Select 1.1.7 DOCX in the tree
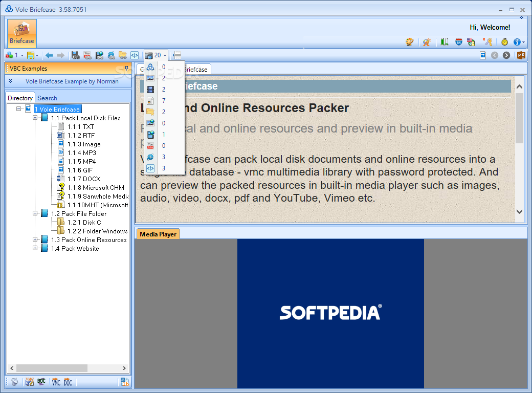This screenshot has height=393, width=532. pos(84,179)
